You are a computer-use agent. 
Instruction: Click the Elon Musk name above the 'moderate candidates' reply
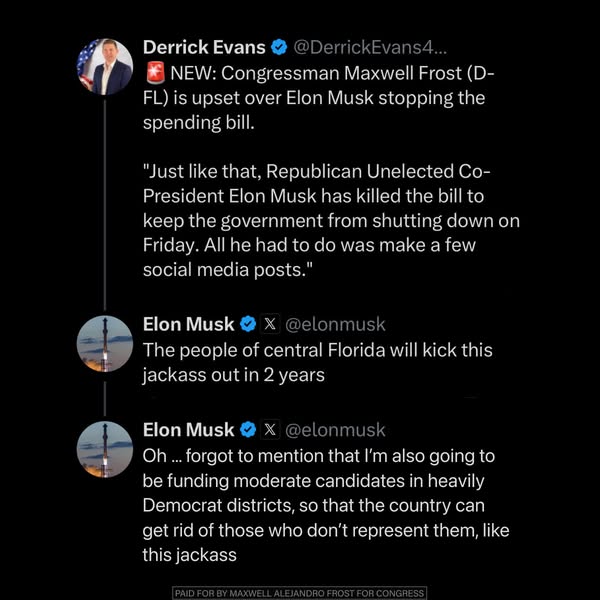[x=189, y=430]
